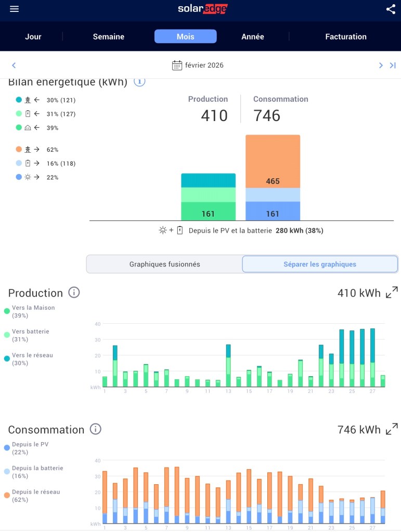Image resolution: width=401 pixels, height=532 pixels.
Task: Toggle Depuis le réseau legend swatch
Action: point(7,495)
